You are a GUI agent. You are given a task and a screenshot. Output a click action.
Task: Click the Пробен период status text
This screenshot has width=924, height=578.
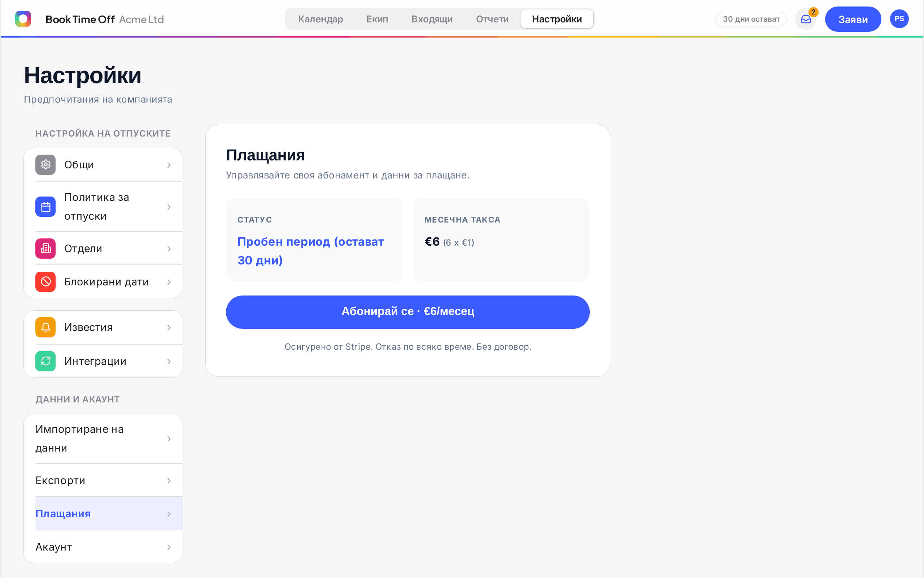coord(311,251)
